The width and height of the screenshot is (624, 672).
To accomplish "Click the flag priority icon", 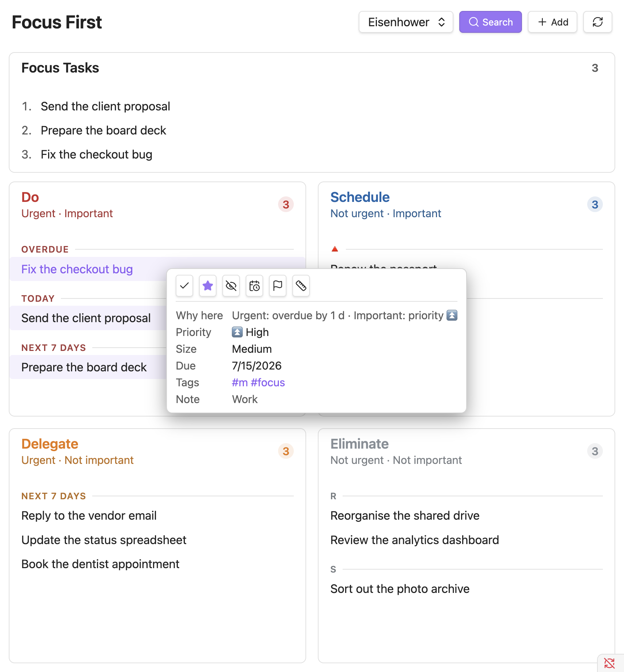I will [278, 286].
